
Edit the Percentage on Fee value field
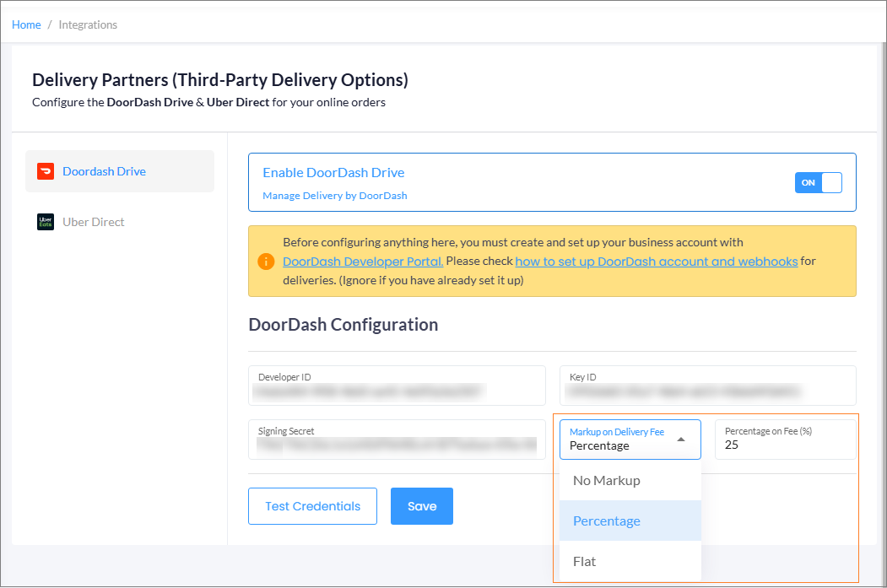point(786,440)
